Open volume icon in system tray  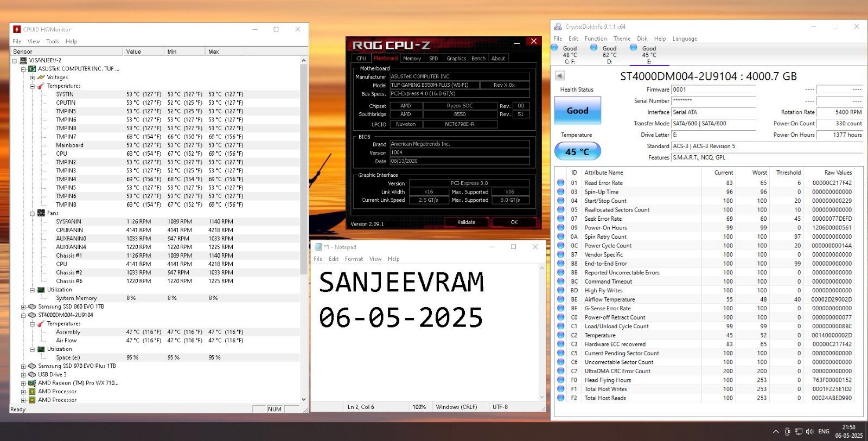(809, 431)
